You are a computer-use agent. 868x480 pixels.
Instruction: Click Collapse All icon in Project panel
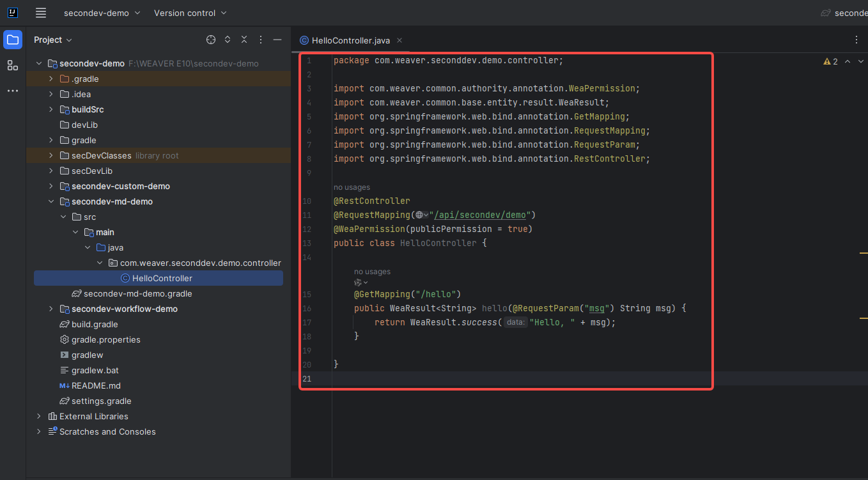244,40
